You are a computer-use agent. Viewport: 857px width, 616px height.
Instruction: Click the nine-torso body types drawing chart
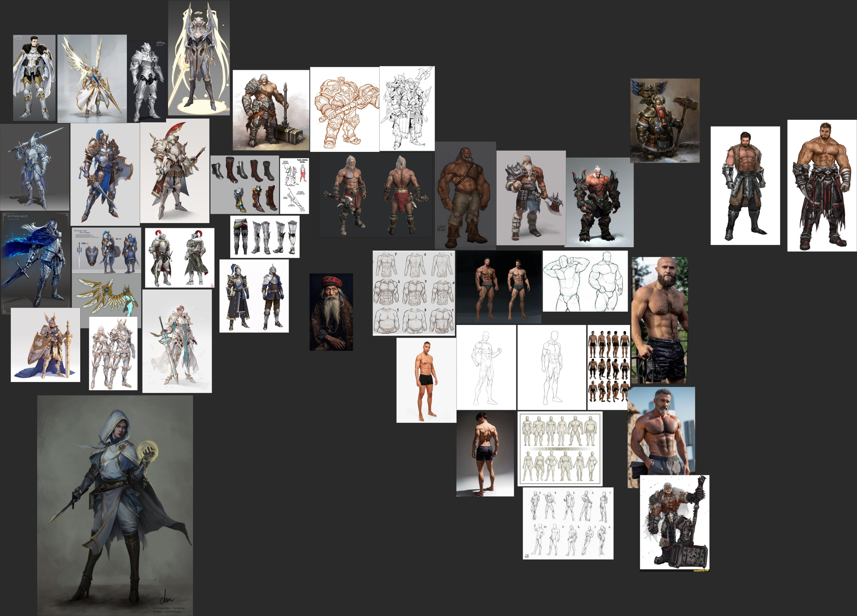click(x=414, y=293)
